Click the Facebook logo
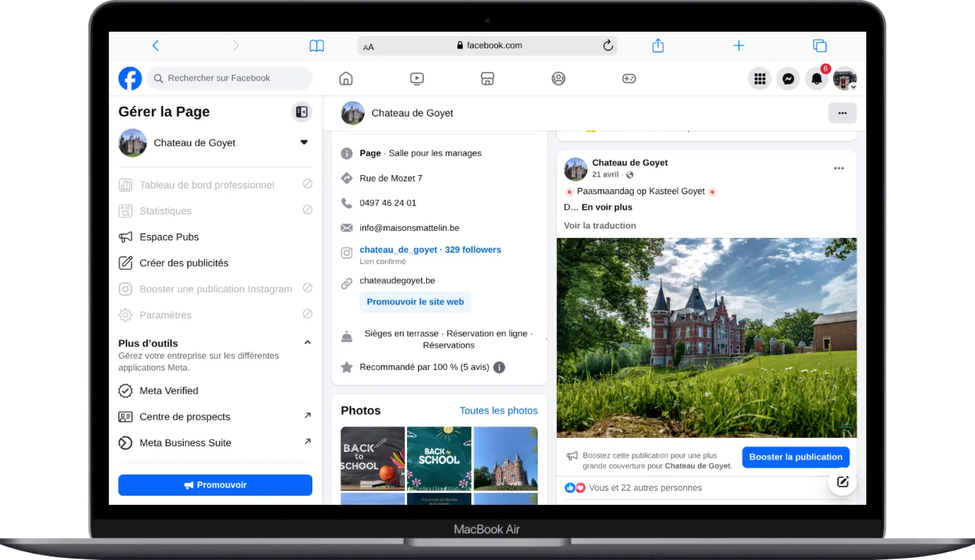The width and height of the screenshot is (975, 560). 130,78
